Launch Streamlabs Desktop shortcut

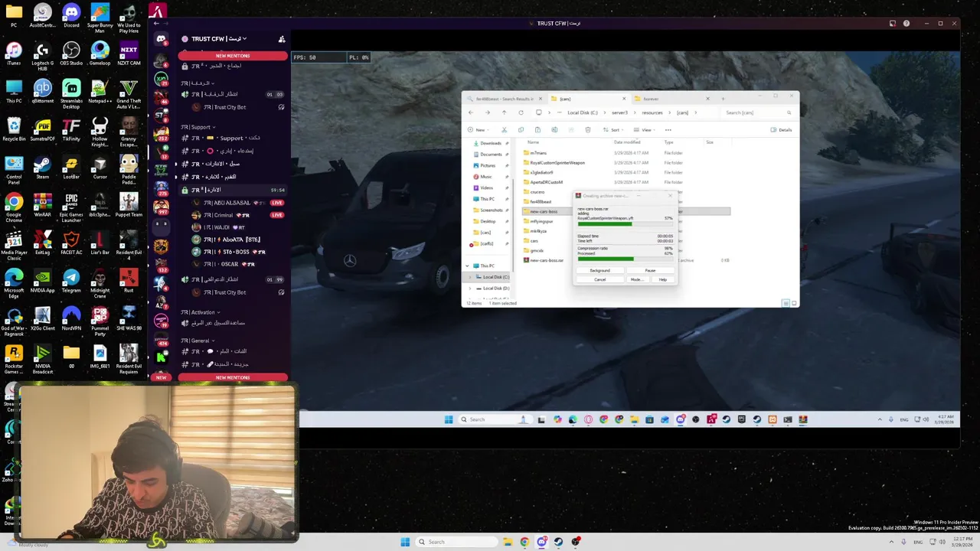(71, 93)
